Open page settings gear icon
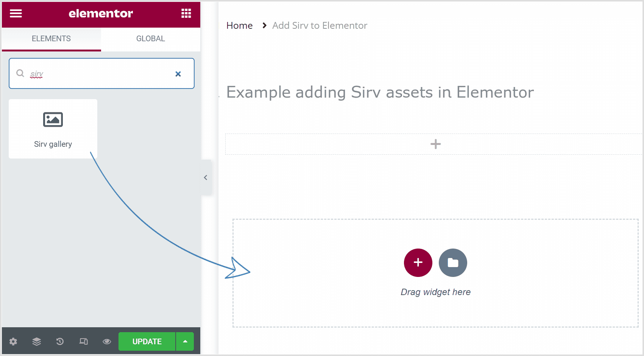 pyautogui.click(x=13, y=342)
